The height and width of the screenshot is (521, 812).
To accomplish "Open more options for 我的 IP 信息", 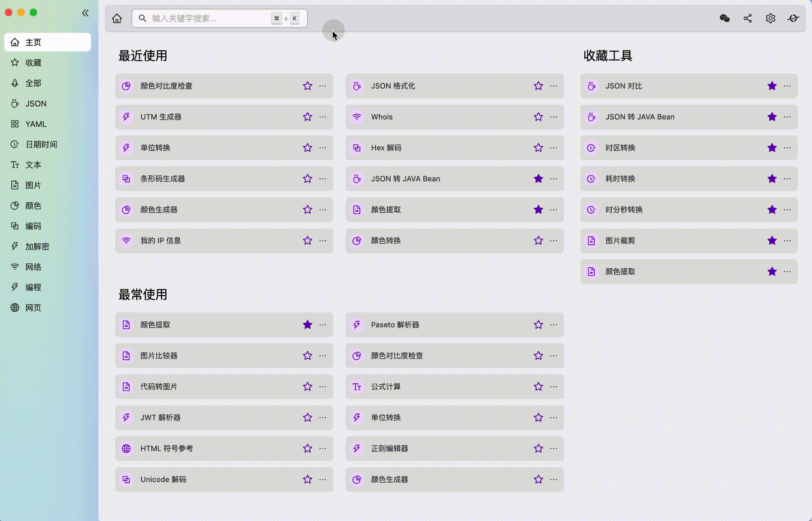I will point(323,241).
